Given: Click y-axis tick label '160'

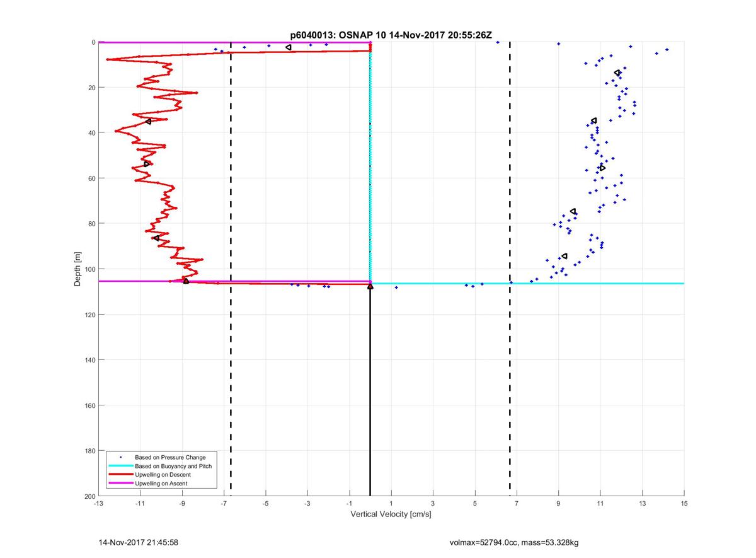Looking at the screenshot, I should point(89,405).
